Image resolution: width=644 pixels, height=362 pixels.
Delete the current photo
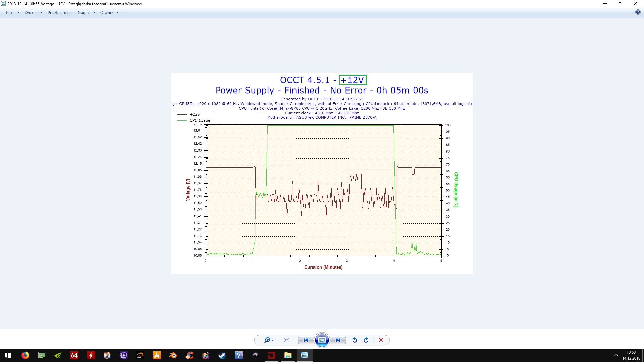[x=381, y=340]
